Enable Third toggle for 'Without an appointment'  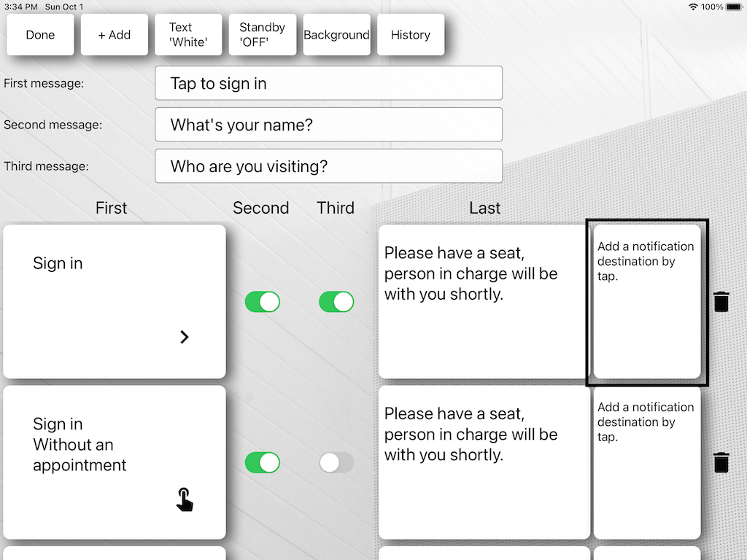point(336,462)
